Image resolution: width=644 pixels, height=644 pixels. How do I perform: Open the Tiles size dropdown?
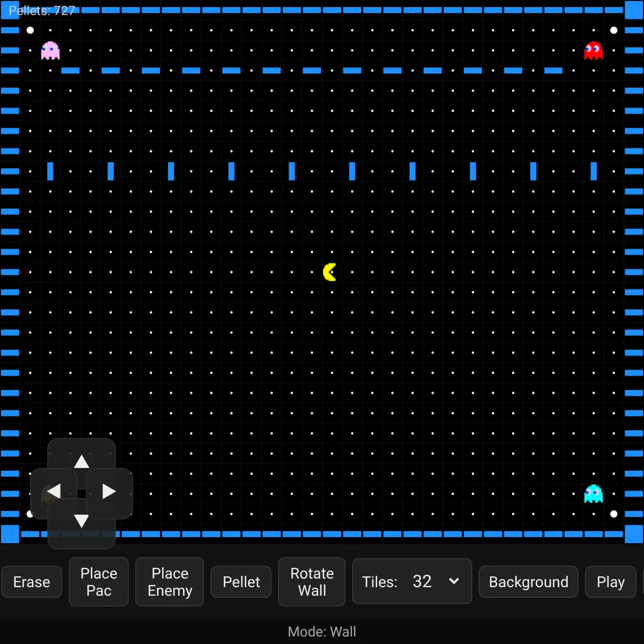coord(412,581)
